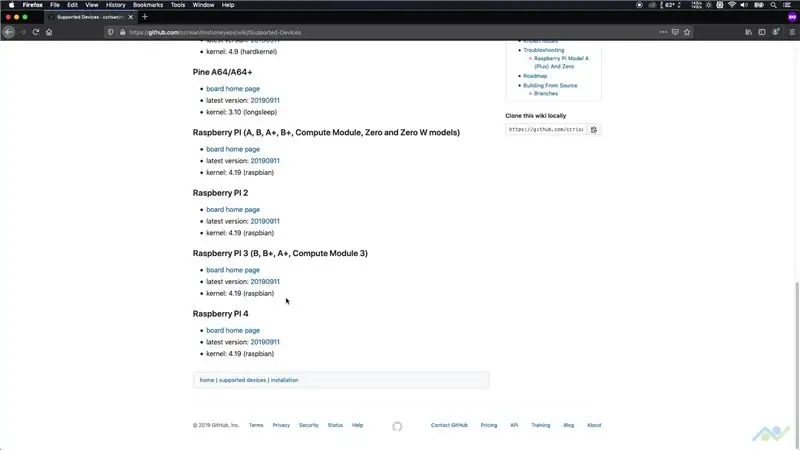Open the Apple menu
Screen dimensions: 800x450
coord(11,5)
